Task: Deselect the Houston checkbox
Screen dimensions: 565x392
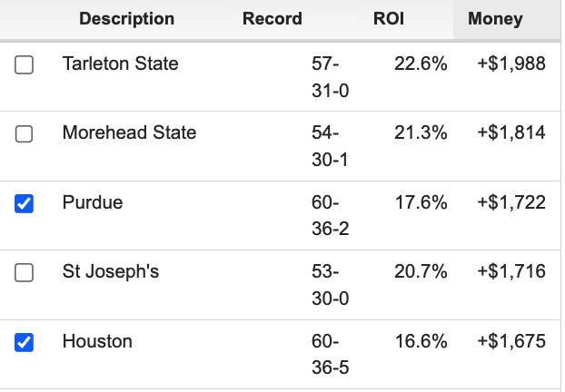Action: click(24, 342)
